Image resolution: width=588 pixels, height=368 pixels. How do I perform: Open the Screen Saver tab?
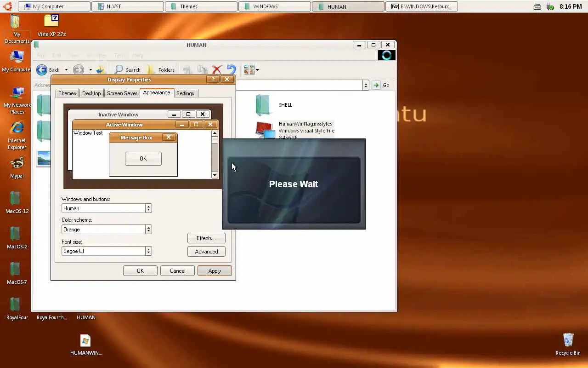pyautogui.click(x=122, y=93)
